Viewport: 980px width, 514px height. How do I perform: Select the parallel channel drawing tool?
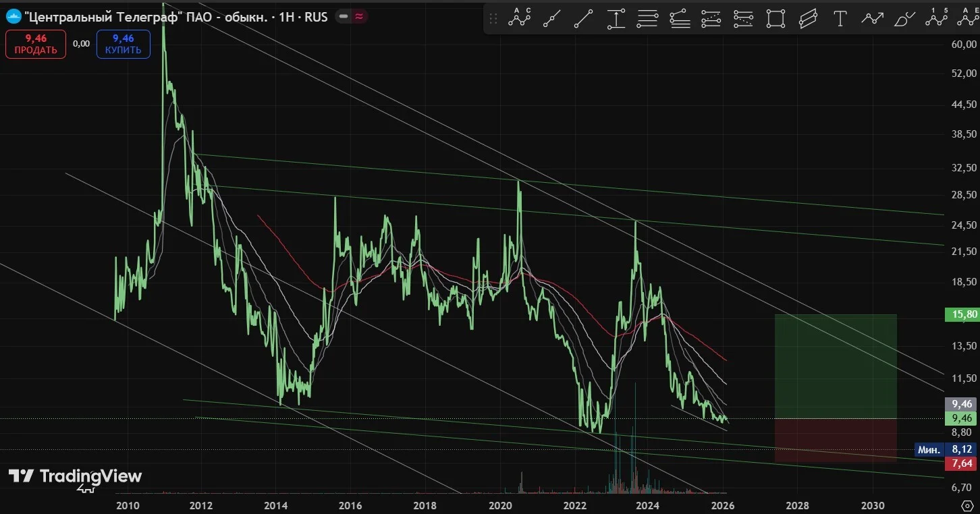(808, 18)
